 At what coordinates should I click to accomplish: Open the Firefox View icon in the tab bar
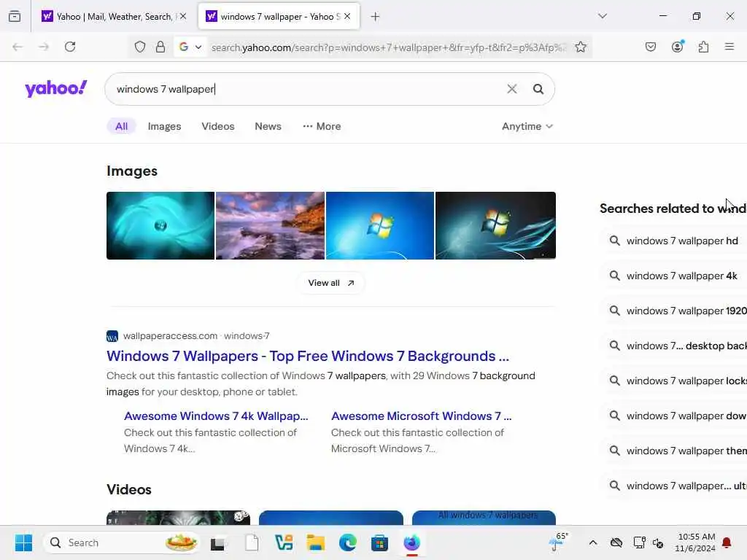point(15,17)
